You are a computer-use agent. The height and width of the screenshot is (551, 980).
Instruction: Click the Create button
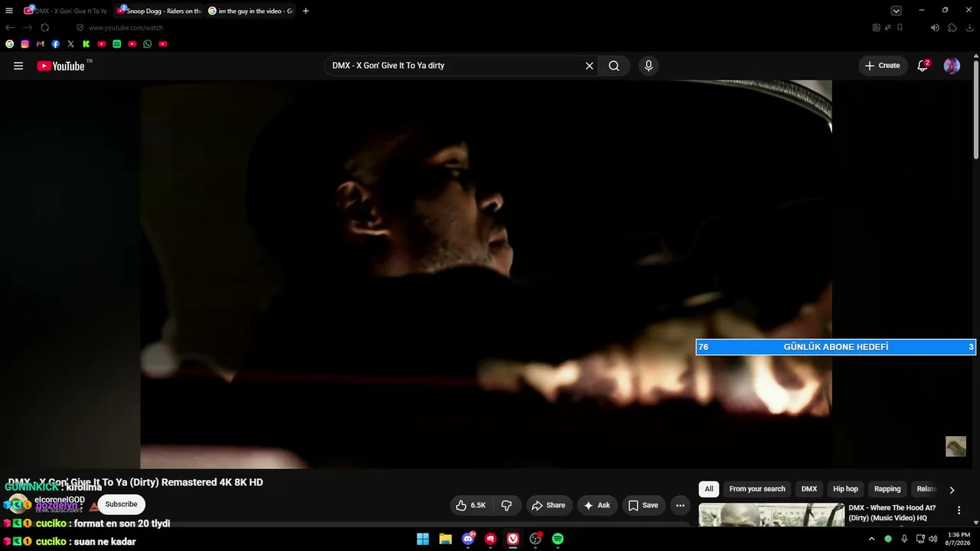(x=882, y=66)
